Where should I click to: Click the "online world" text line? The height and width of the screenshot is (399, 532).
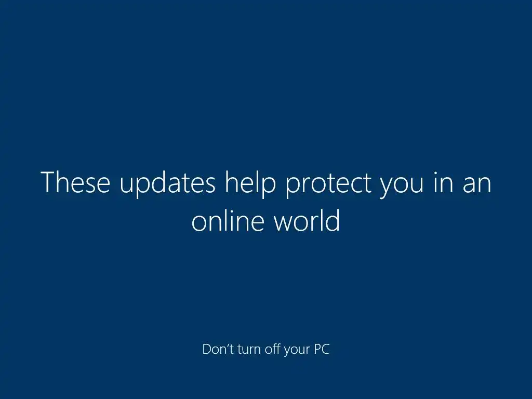pos(266,220)
